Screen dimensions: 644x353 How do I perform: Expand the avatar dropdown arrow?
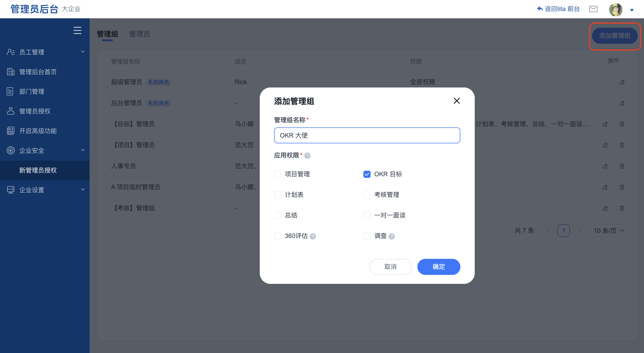[x=632, y=10]
